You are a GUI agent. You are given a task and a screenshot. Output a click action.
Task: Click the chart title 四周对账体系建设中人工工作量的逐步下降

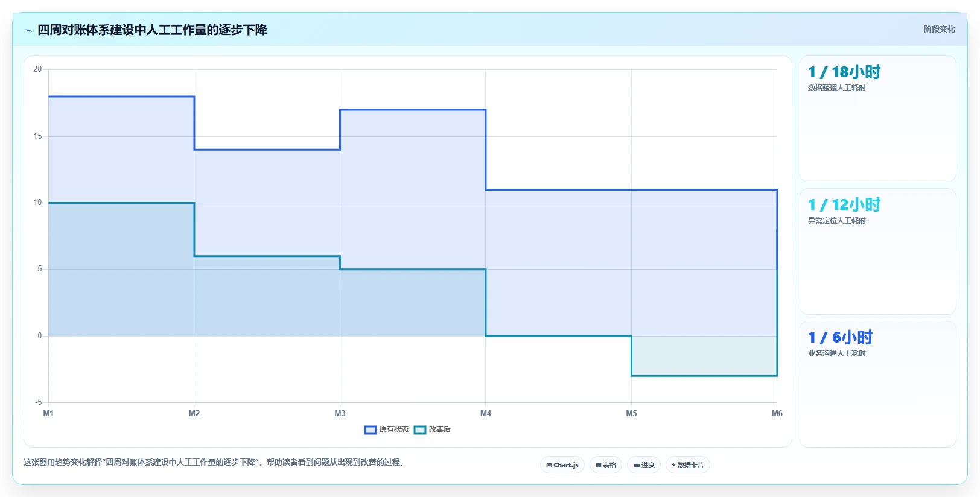(152, 30)
